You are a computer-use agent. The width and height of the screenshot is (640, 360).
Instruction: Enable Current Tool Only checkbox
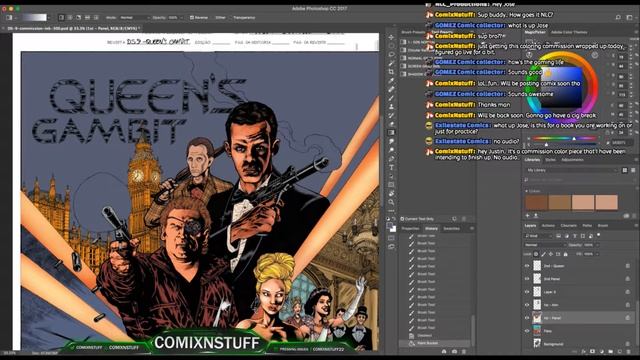point(402,219)
